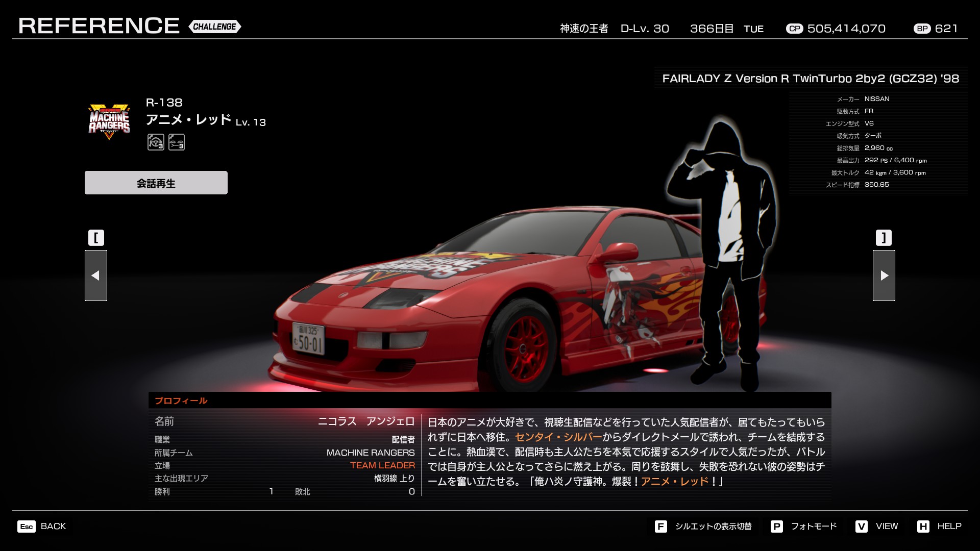The height and width of the screenshot is (551, 980).
Task: Click the プロフィール section header
Action: click(181, 400)
